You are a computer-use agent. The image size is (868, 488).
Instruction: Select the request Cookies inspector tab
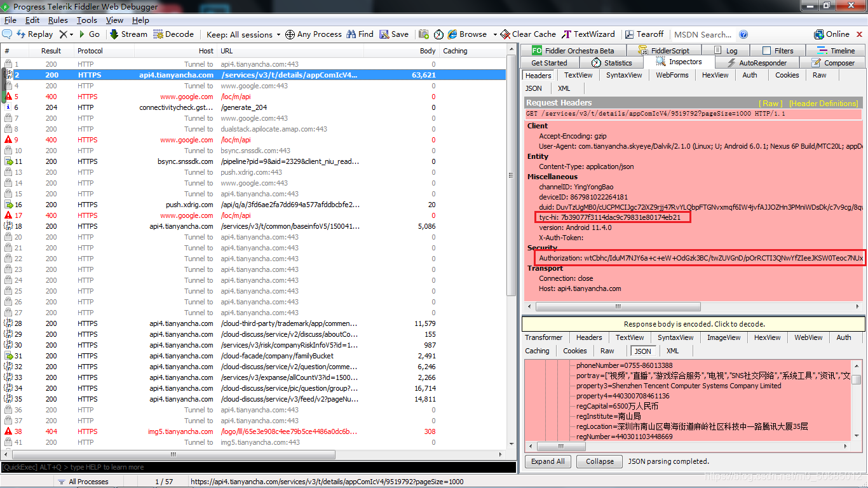[x=787, y=75]
